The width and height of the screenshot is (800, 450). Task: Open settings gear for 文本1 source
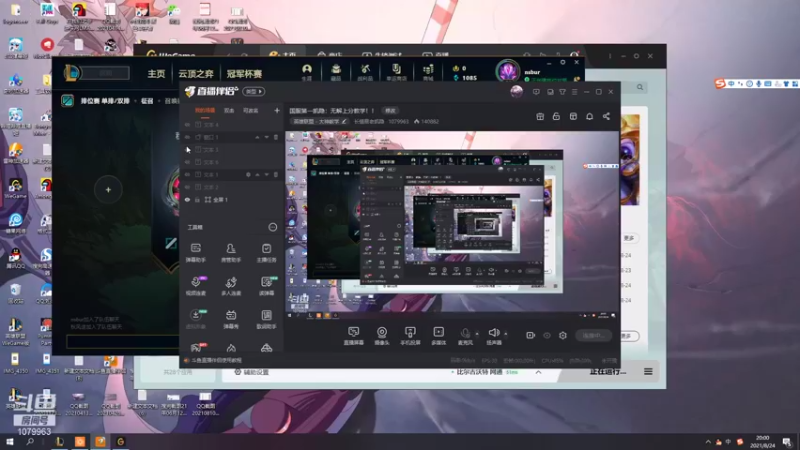[x=248, y=174]
